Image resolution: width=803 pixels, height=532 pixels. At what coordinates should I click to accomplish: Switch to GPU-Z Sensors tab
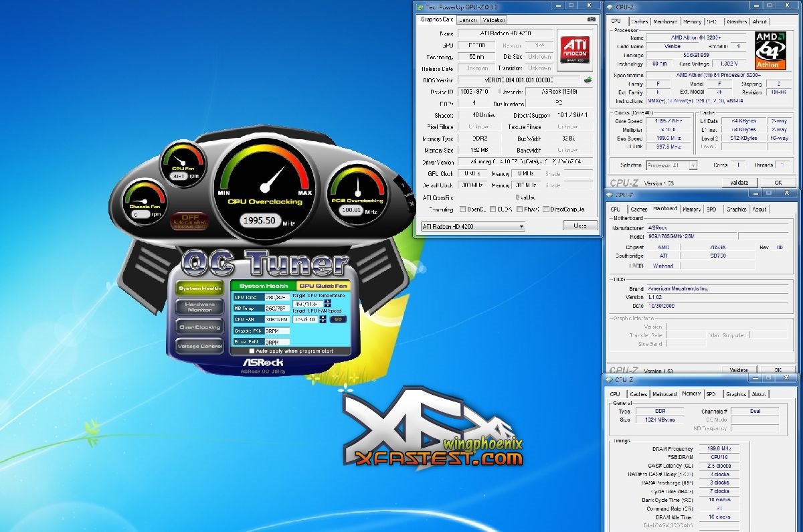point(468,20)
